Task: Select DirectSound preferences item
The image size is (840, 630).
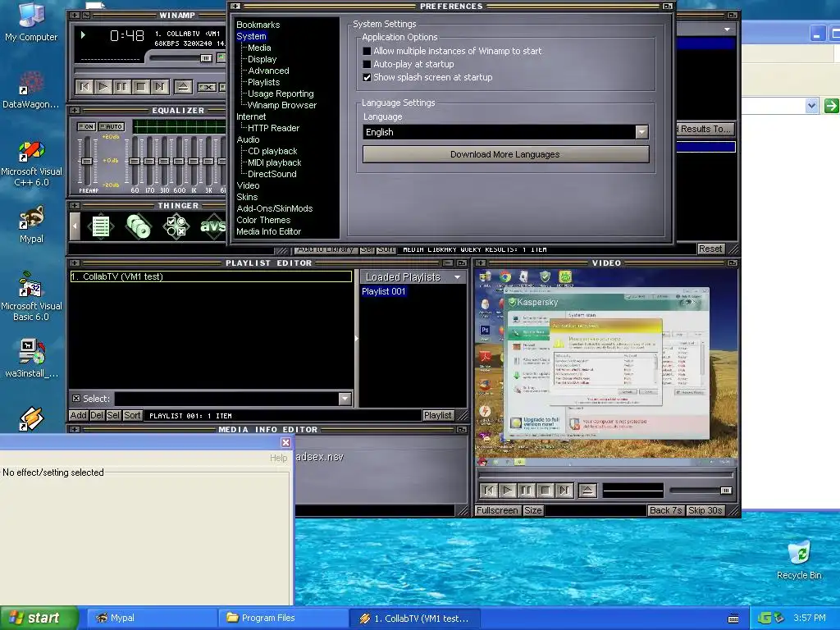Action: coord(272,174)
